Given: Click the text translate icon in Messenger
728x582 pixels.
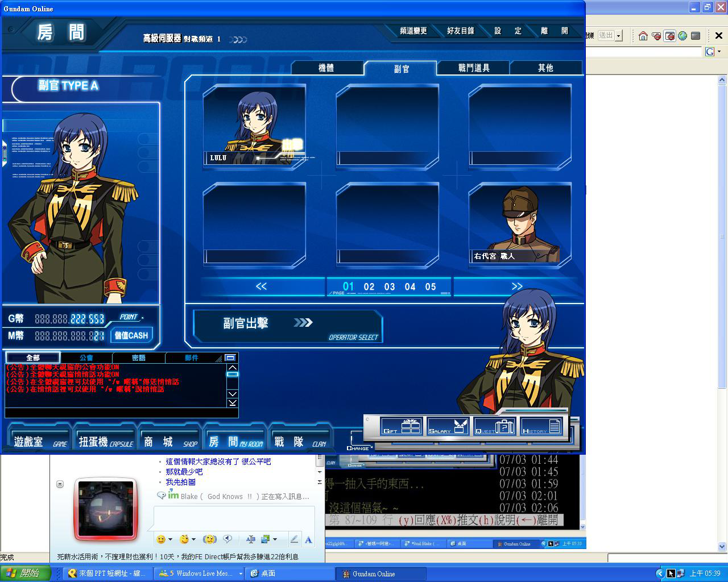Looking at the screenshot, I should point(251,539).
